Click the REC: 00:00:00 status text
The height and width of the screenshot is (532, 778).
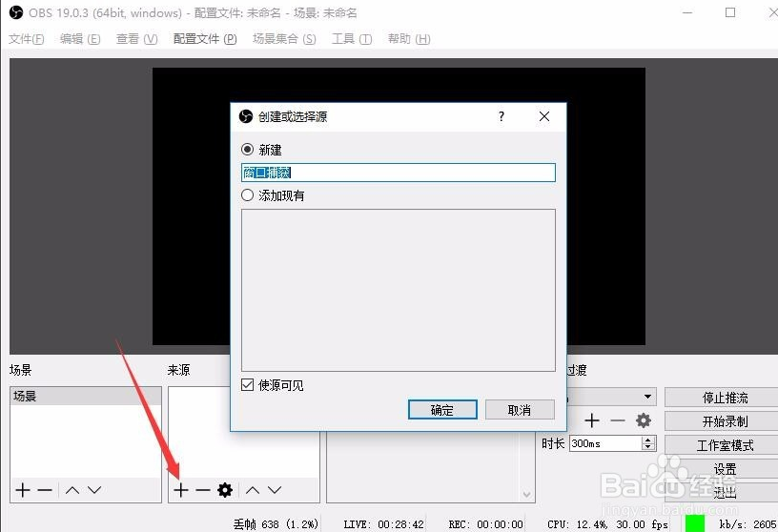coord(485,524)
